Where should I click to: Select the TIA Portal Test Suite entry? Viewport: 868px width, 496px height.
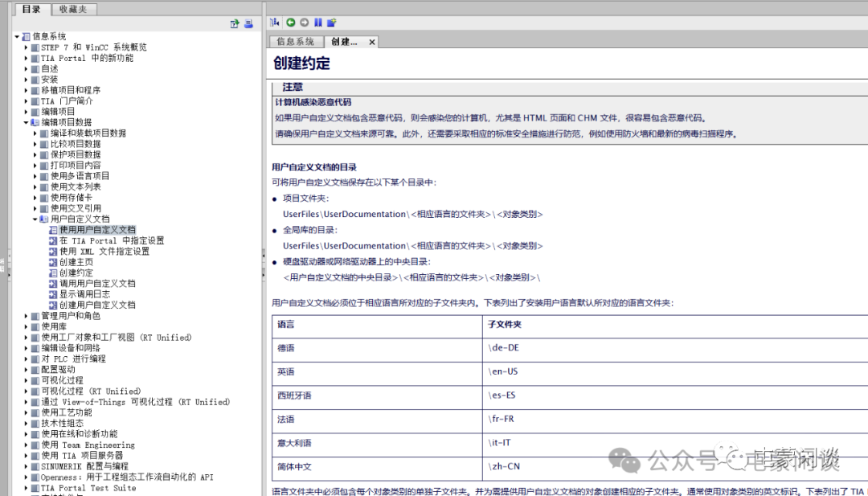point(88,488)
